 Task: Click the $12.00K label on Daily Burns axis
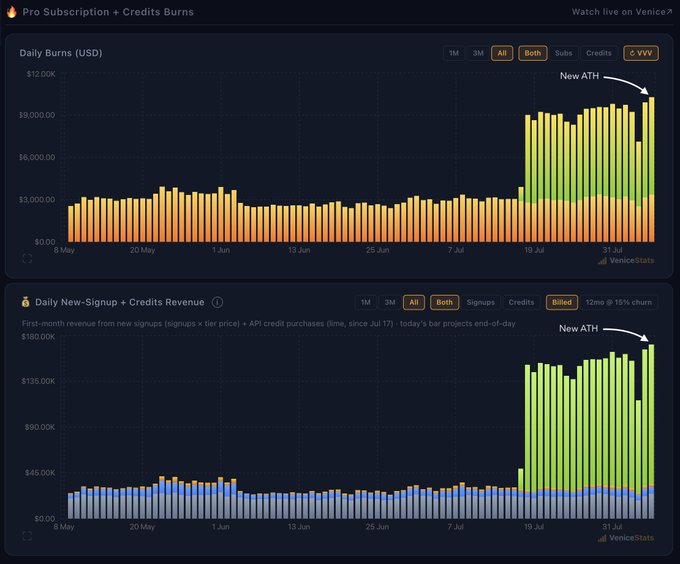(41, 74)
